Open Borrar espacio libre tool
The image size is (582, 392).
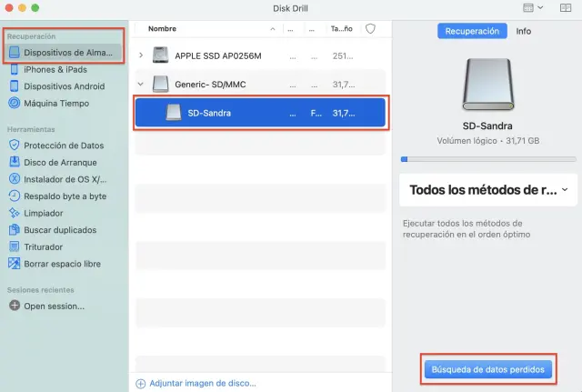tap(61, 264)
